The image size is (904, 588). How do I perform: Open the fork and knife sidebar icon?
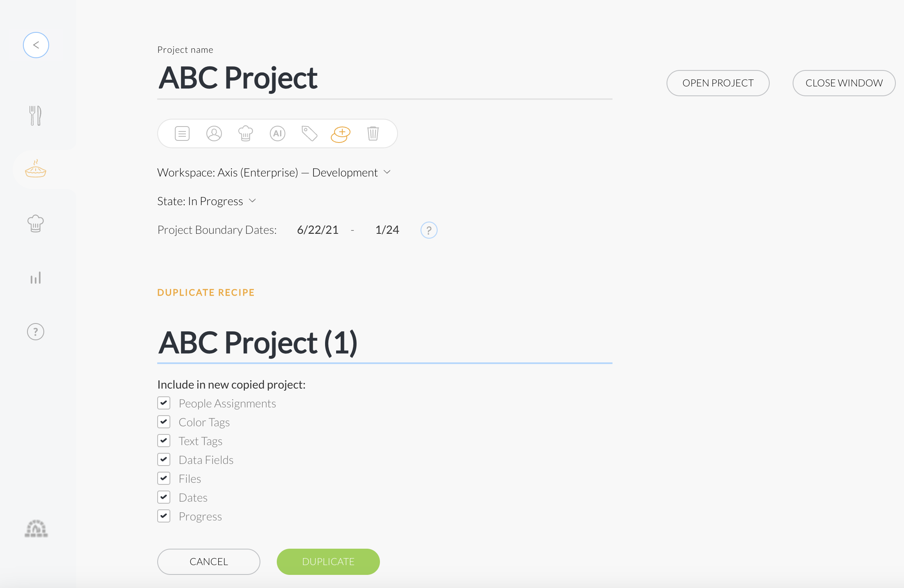(x=36, y=115)
